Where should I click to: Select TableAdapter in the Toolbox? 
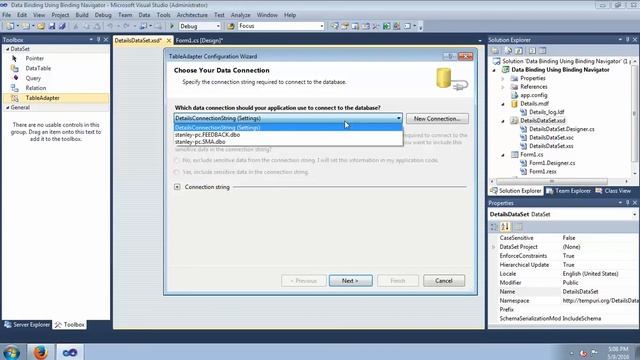tap(42, 98)
